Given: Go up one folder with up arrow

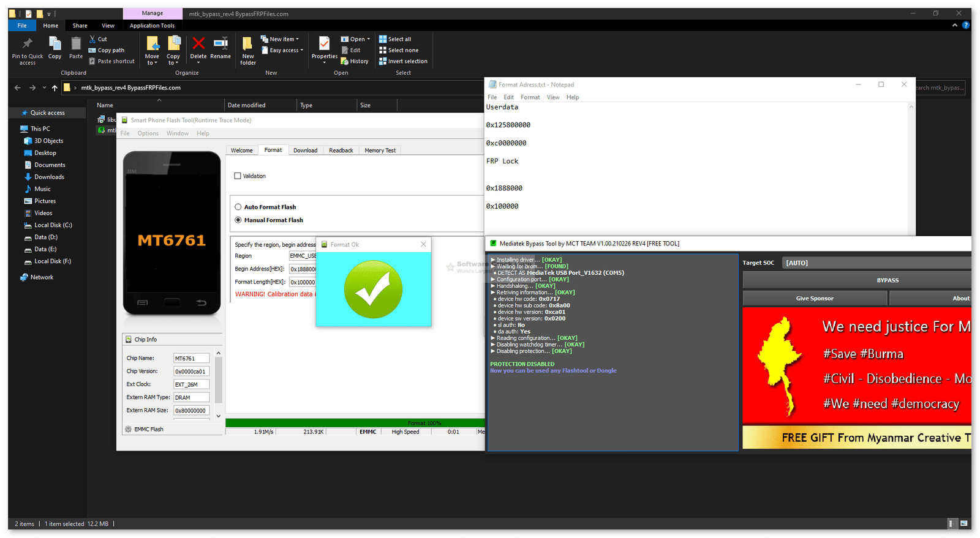Looking at the screenshot, I should point(55,88).
